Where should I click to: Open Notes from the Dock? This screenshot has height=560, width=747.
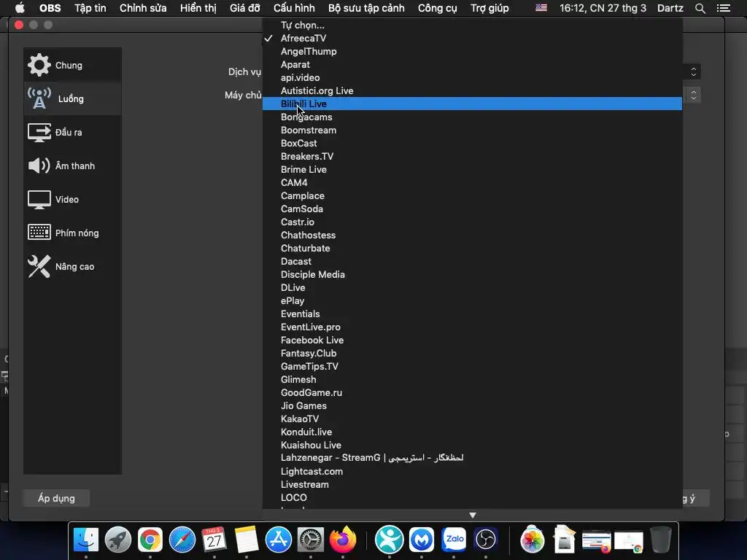click(247, 540)
